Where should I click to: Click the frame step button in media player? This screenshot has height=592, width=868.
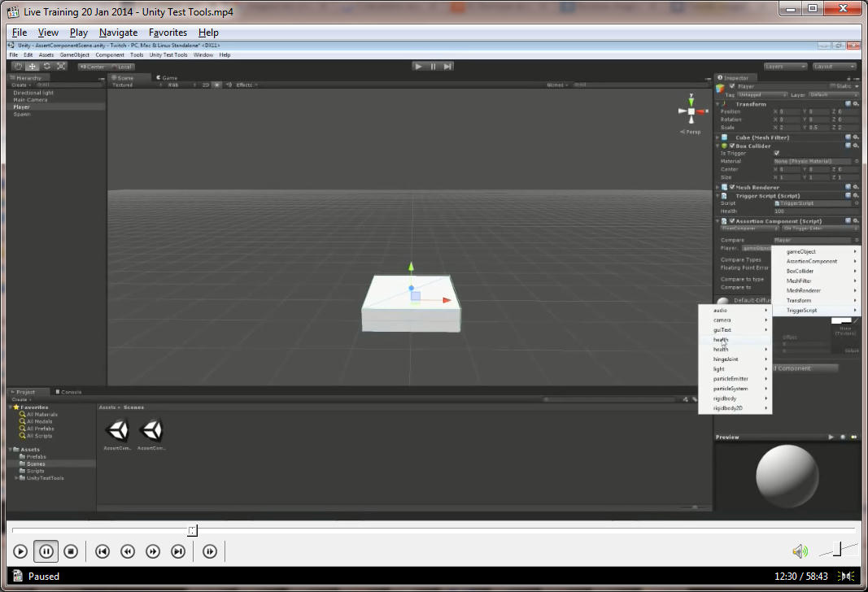210,551
